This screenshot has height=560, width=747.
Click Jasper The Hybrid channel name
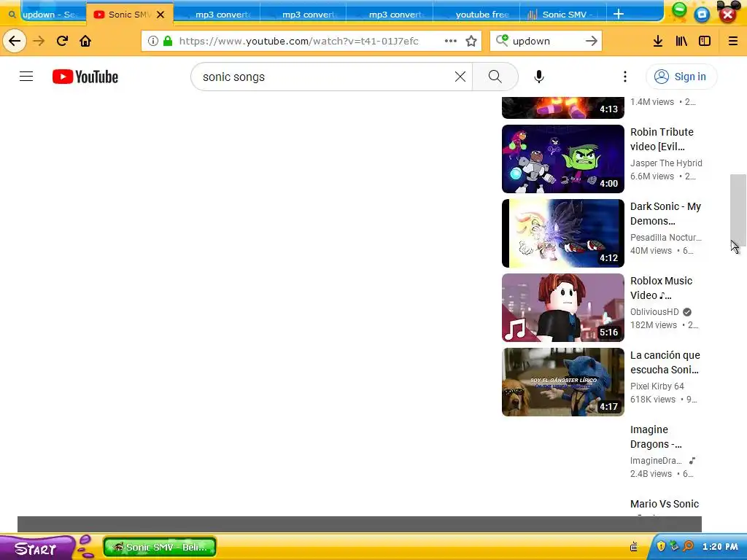pyautogui.click(x=666, y=163)
